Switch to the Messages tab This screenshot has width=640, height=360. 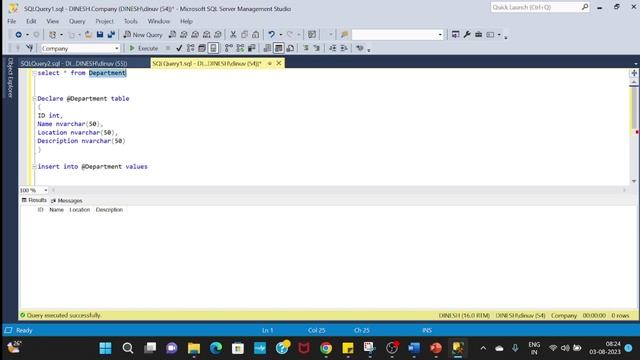pyautogui.click(x=67, y=201)
